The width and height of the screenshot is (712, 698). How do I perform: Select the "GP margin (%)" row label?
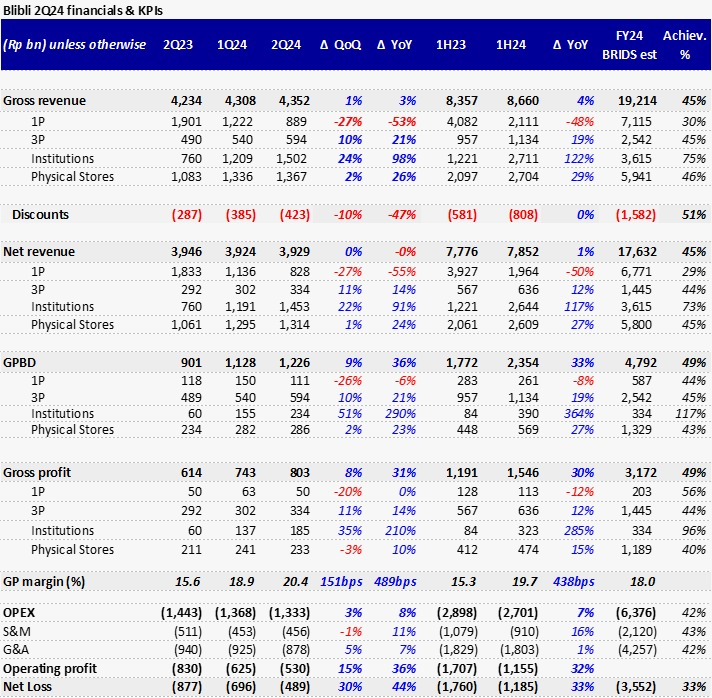click(x=44, y=582)
